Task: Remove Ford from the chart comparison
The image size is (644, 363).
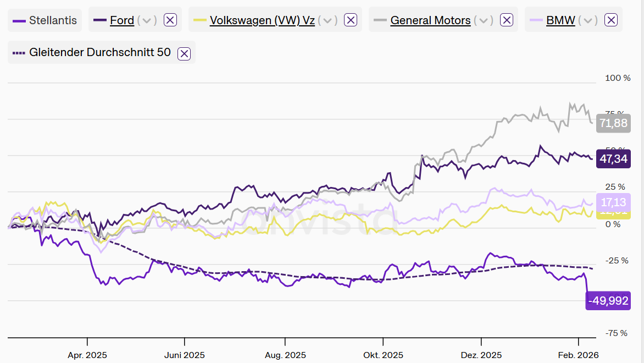Action: (170, 20)
